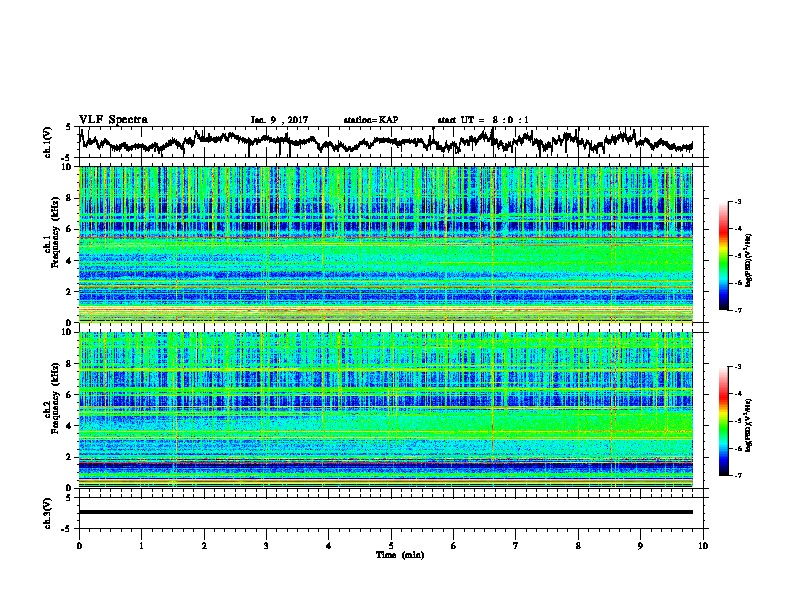Viewport: 792px width, 612px height.
Task: Click the "-3" label on ch.2 color scale
Action: (738, 367)
